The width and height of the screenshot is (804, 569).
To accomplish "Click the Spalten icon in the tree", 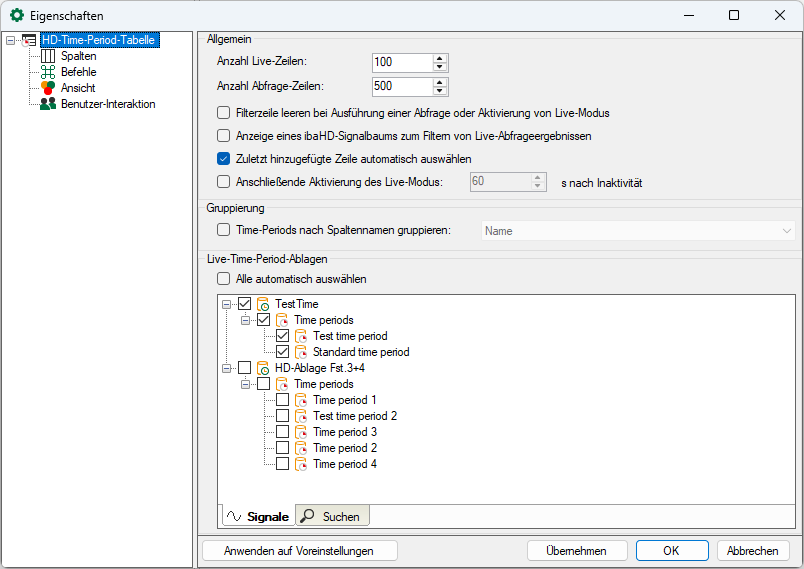I will [47, 56].
